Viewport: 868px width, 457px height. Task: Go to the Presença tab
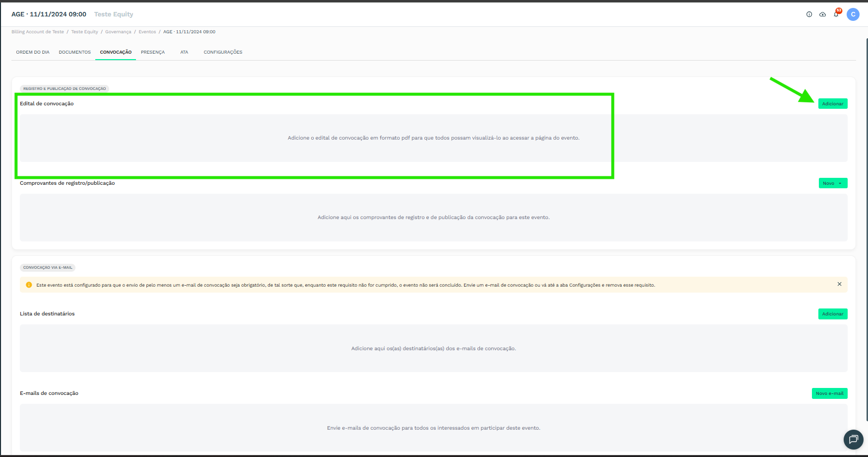click(153, 52)
